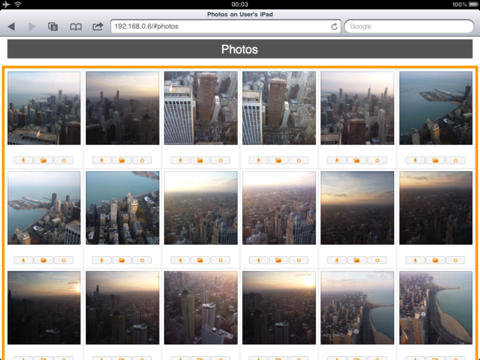This screenshot has height=360, width=480.
Task: Click circle icon under second photo, second row
Action: (x=142, y=260)
